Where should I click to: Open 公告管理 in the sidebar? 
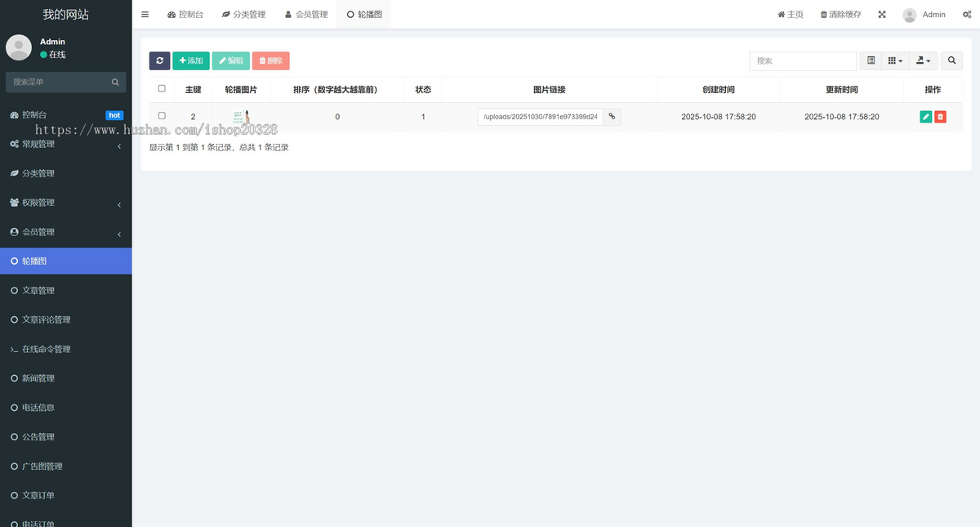click(x=65, y=437)
